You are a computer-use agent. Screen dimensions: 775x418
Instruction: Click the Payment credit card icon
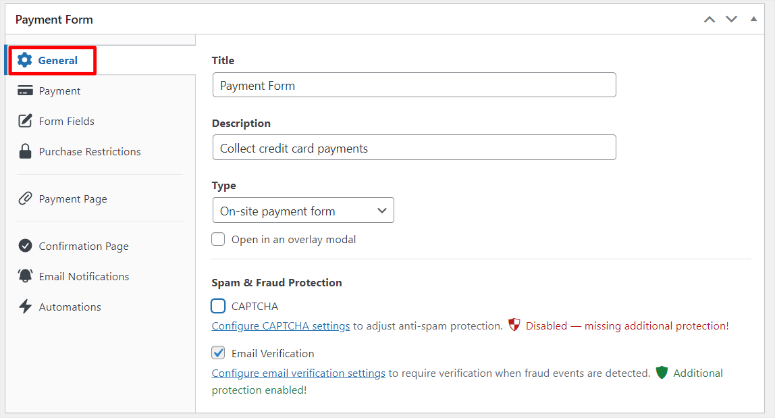[25, 91]
